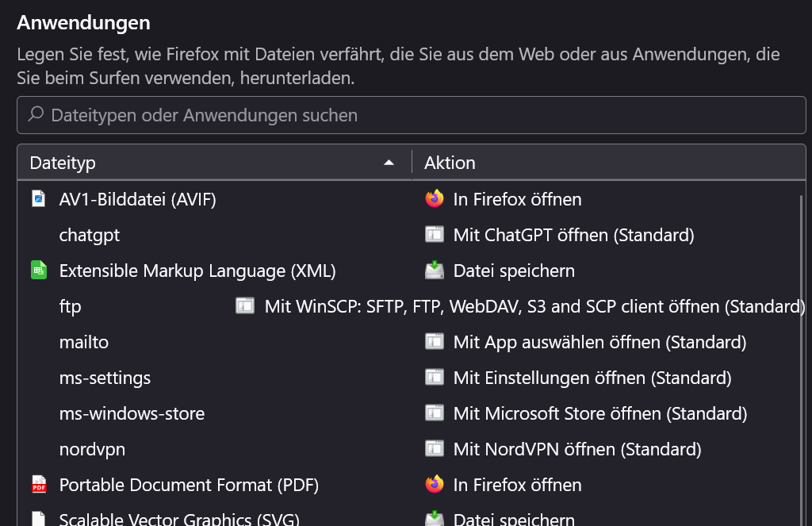Click the search magnifier icon

click(36, 114)
